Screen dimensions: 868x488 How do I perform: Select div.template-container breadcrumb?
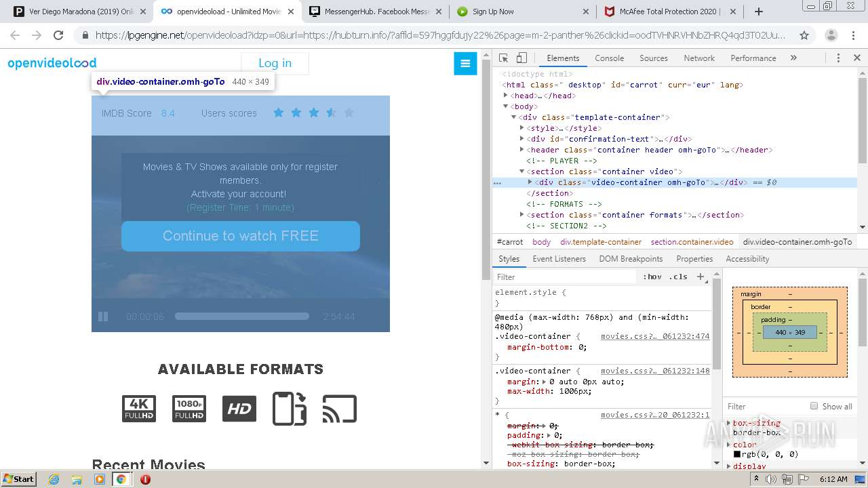coord(601,242)
